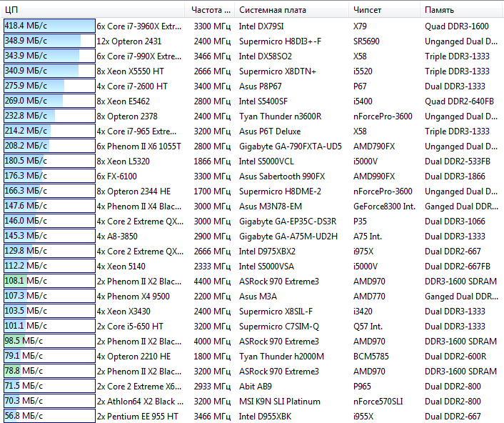504x423 pixels.
Task: Click the '4x A8-3850' row
Action: [117, 237]
